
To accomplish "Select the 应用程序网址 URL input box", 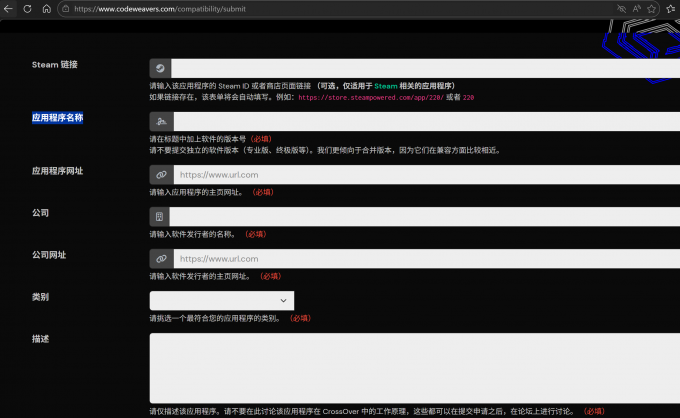I will click(x=425, y=174).
